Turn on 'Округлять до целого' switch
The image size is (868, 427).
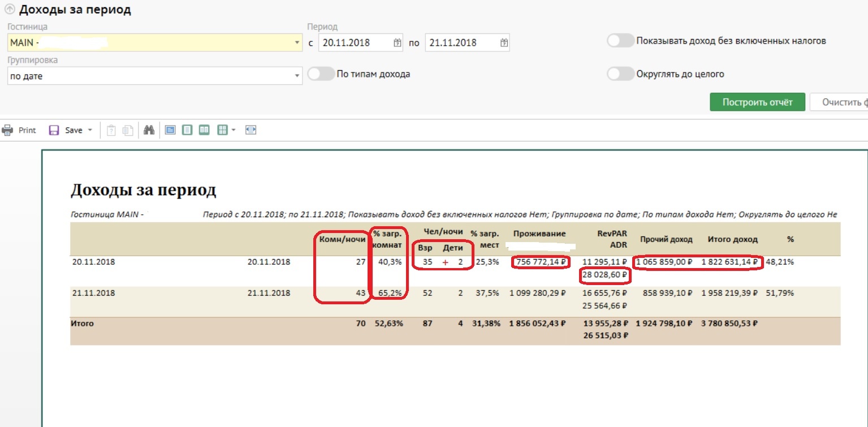[x=620, y=74]
